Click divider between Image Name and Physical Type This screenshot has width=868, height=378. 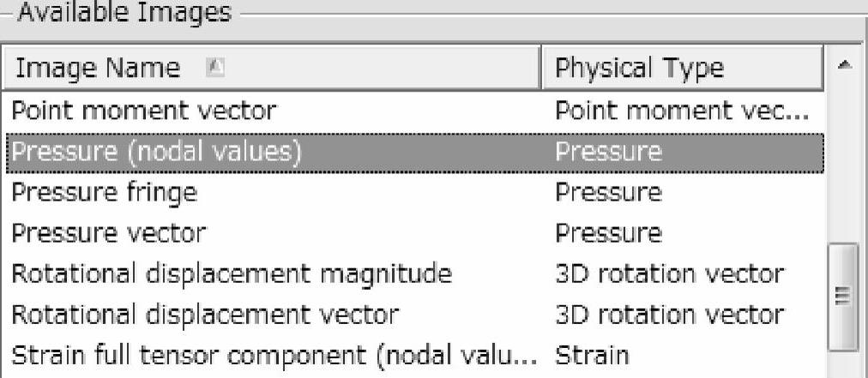tap(542, 68)
